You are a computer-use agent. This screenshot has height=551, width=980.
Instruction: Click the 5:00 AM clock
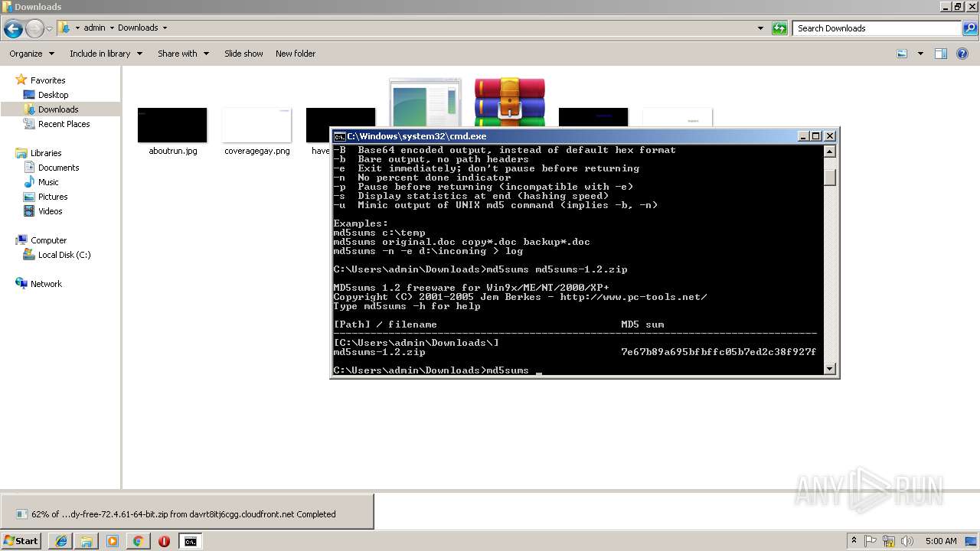tap(941, 541)
